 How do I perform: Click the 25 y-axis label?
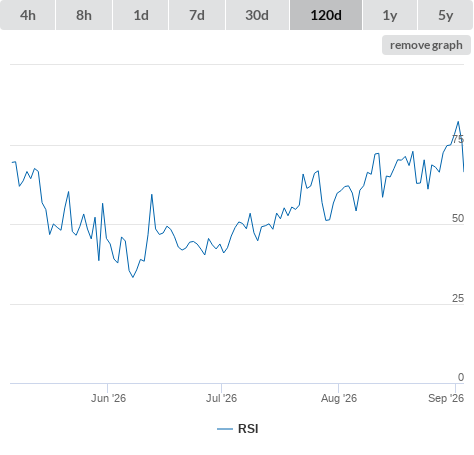[x=458, y=298]
